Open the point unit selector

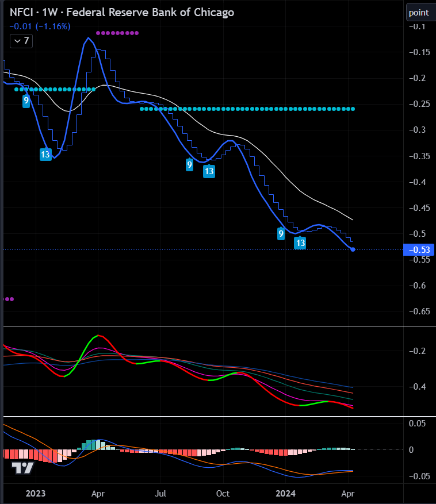[x=418, y=12]
